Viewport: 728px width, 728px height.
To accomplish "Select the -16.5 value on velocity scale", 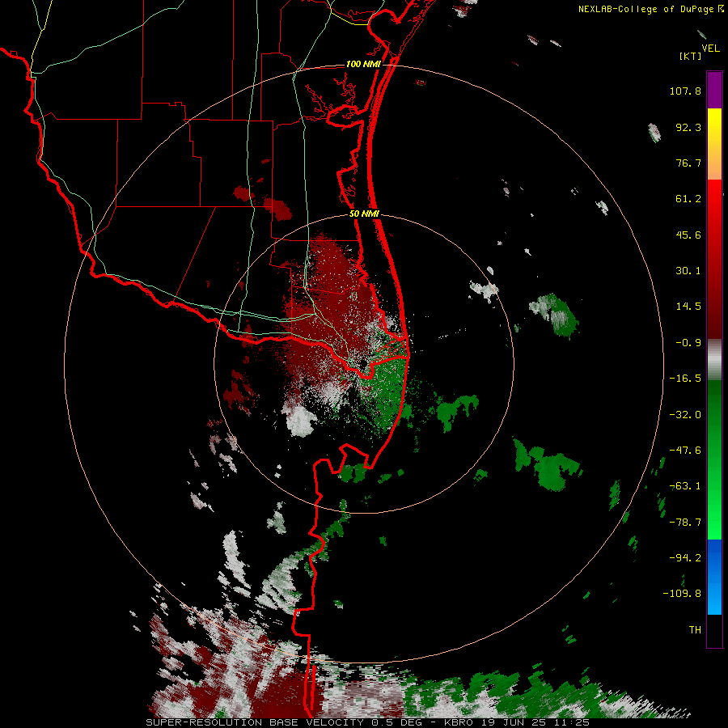I will 685,379.
